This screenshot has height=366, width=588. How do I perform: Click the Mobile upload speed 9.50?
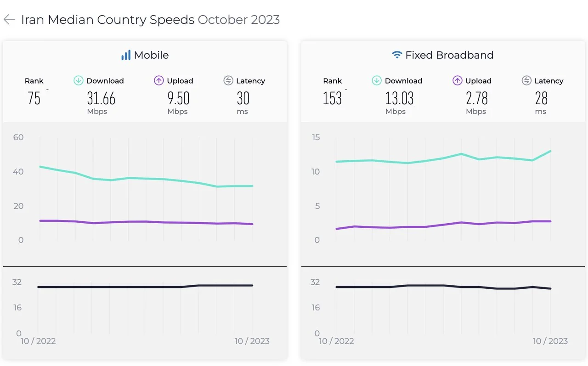[x=178, y=98]
